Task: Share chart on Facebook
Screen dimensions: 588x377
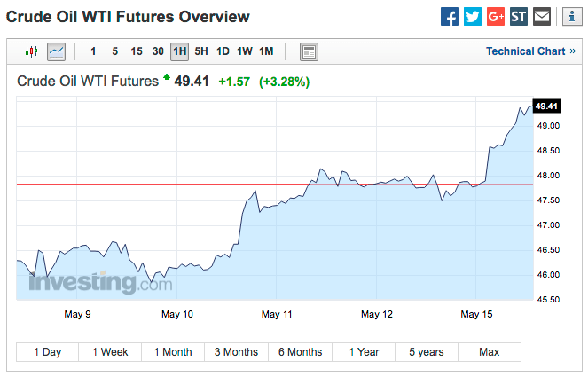Action: (450, 16)
